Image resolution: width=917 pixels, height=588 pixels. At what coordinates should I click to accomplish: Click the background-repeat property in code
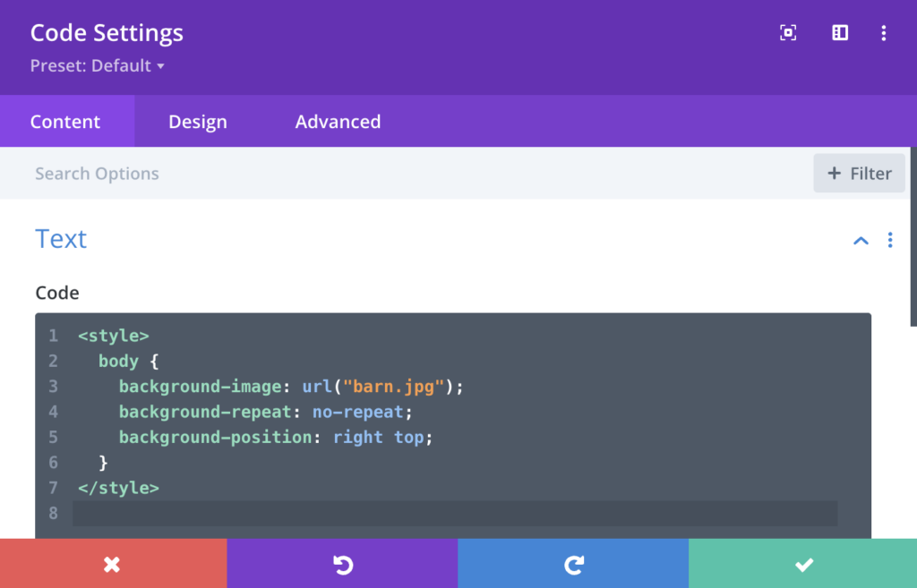click(x=205, y=412)
